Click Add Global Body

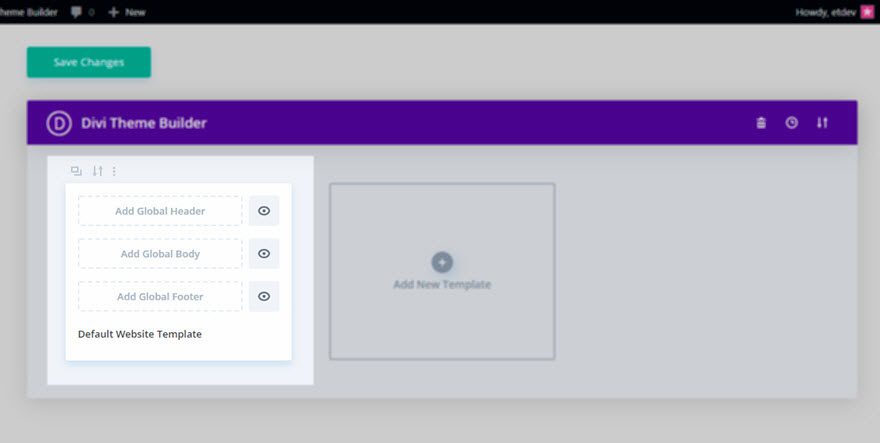click(160, 254)
